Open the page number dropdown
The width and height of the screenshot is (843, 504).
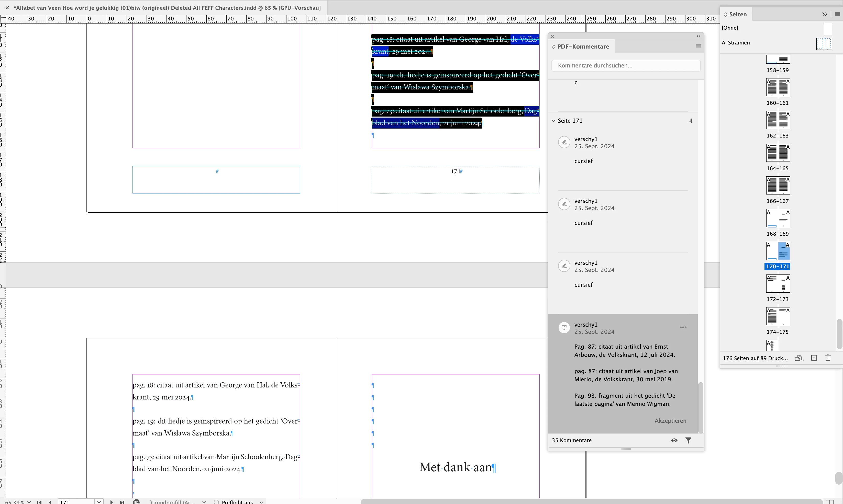click(x=99, y=502)
